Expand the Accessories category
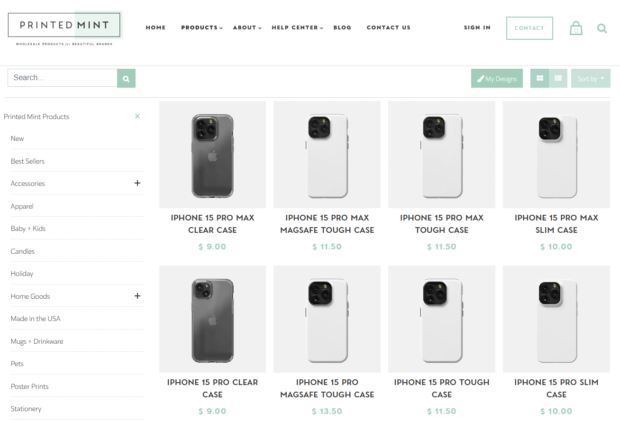Viewport: 620px width, 422px height. [137, 183]
